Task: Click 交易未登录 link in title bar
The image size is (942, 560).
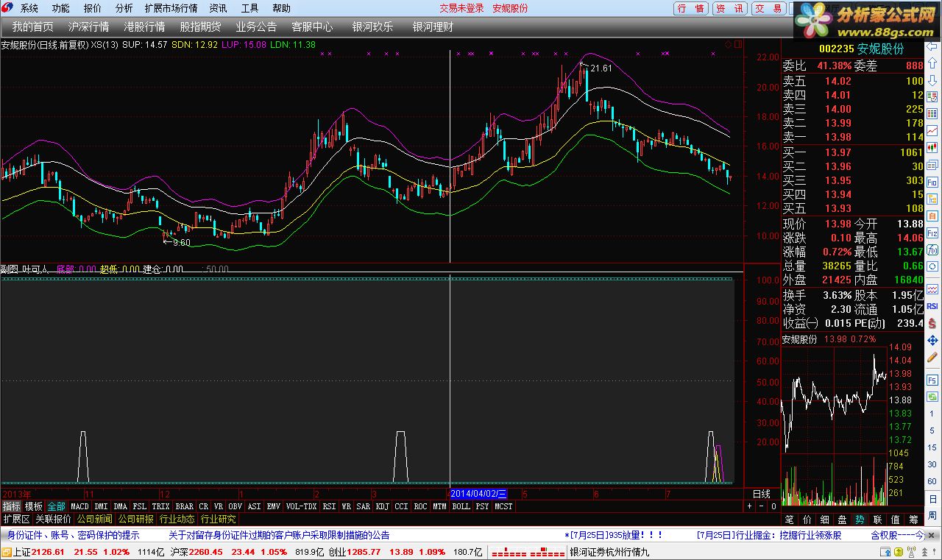Action: click(x=462, y=8)
